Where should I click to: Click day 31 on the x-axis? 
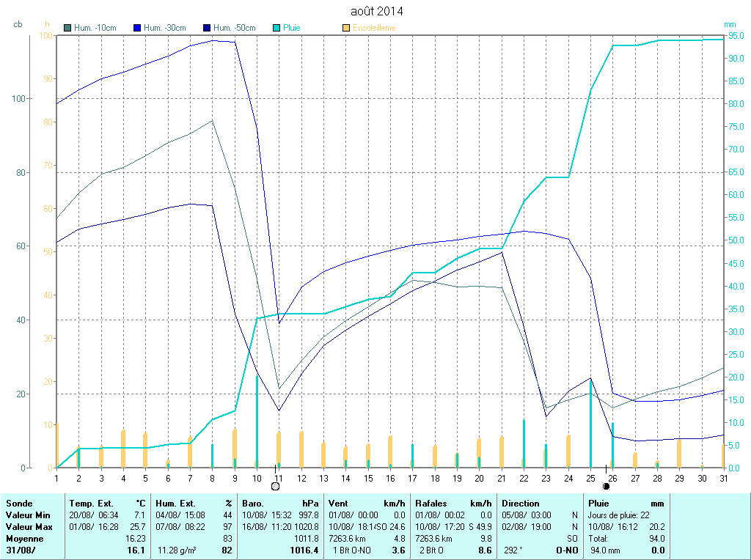722,478
